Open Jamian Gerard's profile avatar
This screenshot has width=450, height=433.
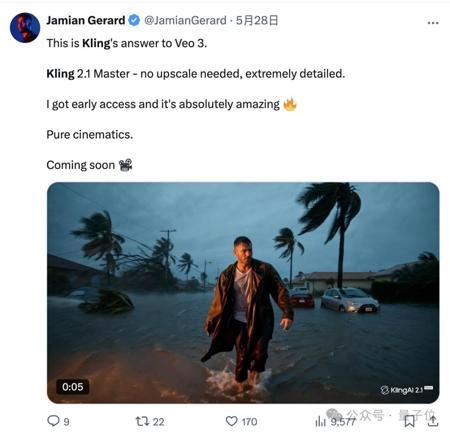click(x=25, y=28)
